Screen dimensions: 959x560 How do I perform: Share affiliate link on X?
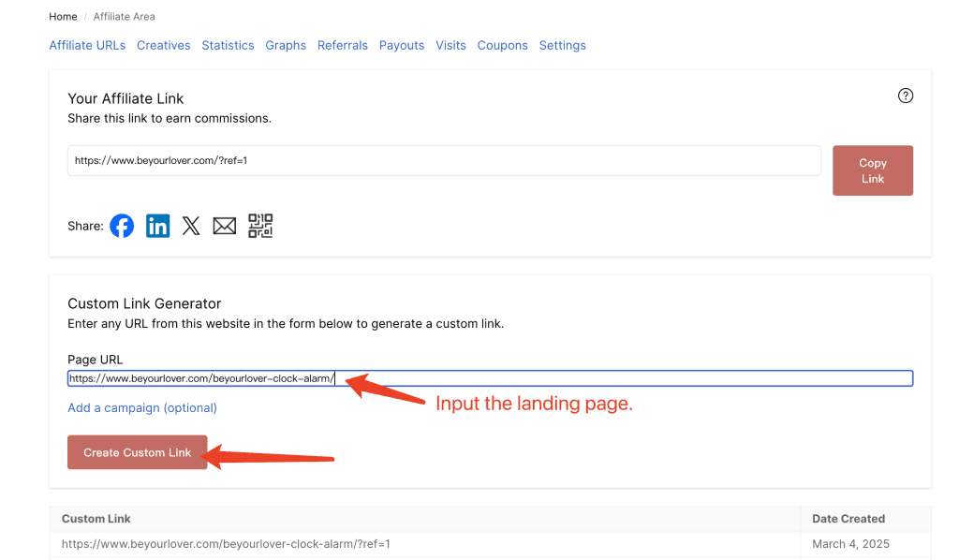[191, 226]
